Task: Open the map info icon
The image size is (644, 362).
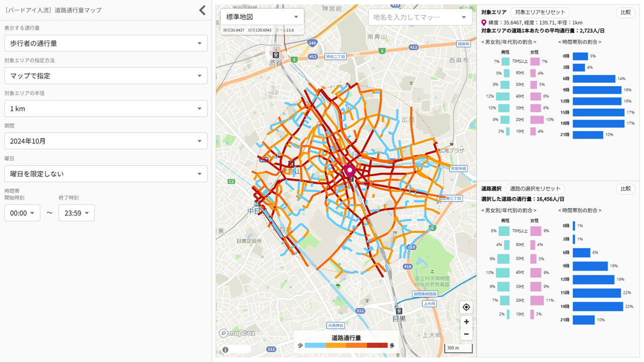Action: click(225, 349)
